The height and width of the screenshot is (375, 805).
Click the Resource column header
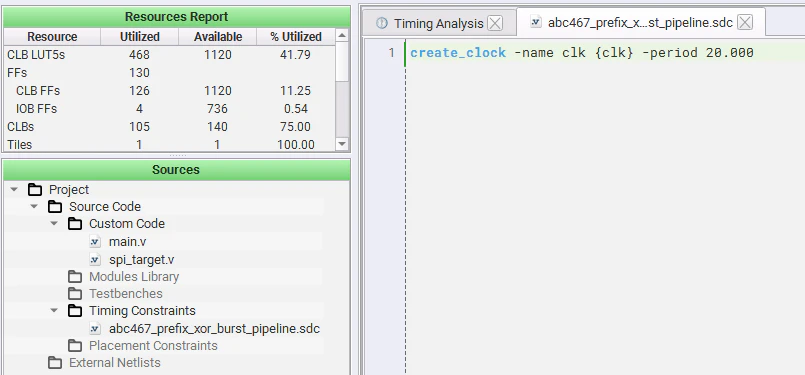click(52, 37)
